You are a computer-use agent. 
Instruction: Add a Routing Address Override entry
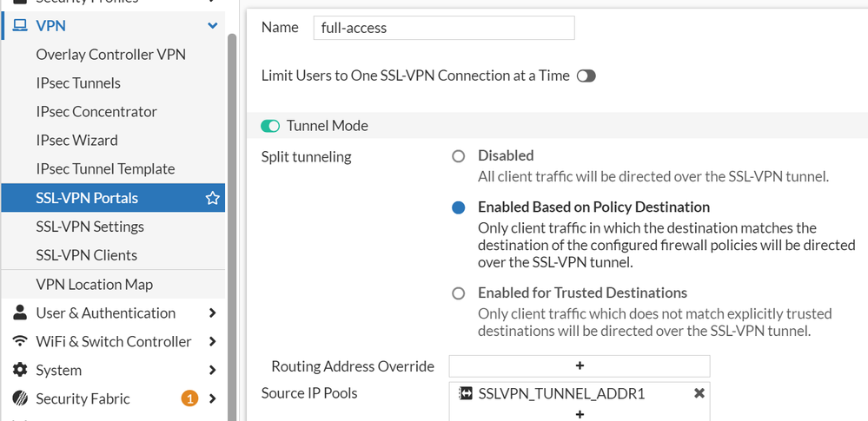(580, 365)
